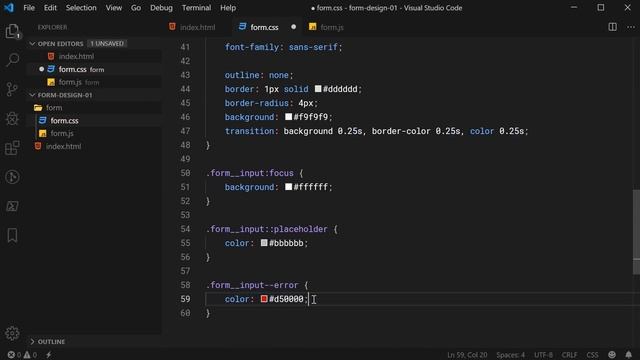Open the Bookmarks view in activity bar
This screenshot has height=360, width=640.
12,236
